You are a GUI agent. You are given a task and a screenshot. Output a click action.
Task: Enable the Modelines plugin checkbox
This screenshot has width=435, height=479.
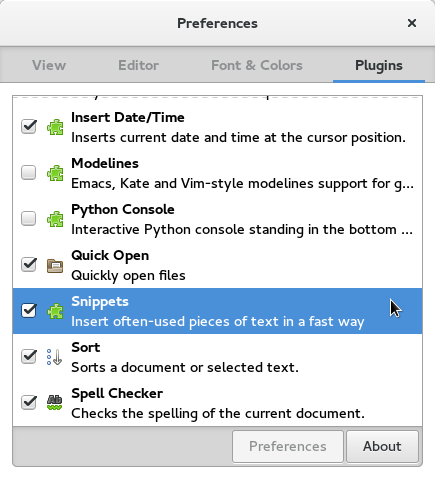(x=29, y=172)
